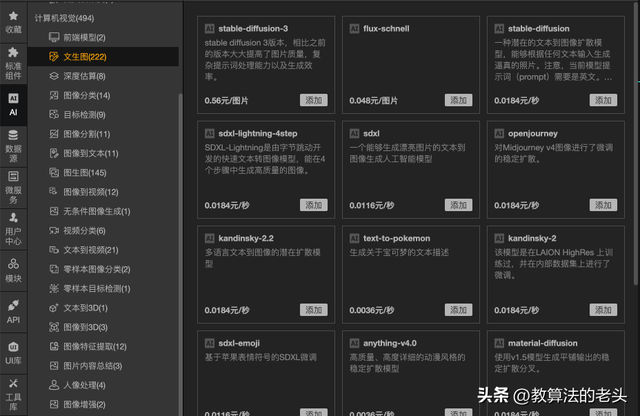Screen dimensions: 640x416
Task: Open the UI库 sidebar icon
Action: [x=13, y=347]
